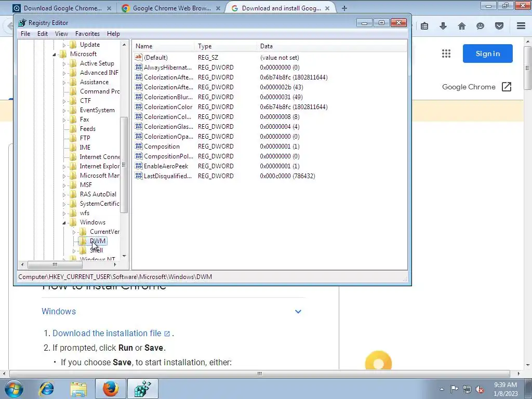Open Windows Explorer taskbar icon
This screenshot has height=399, width=532.
(79, 389)
